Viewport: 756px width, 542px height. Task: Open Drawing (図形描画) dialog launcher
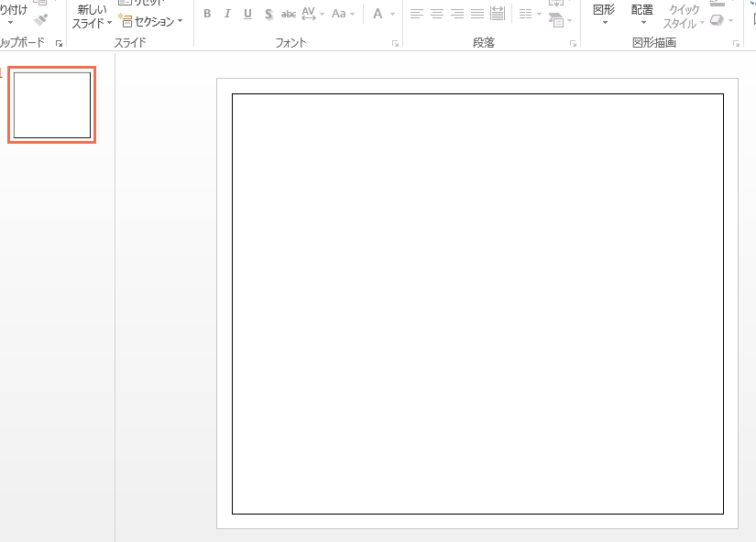(736, 44)
